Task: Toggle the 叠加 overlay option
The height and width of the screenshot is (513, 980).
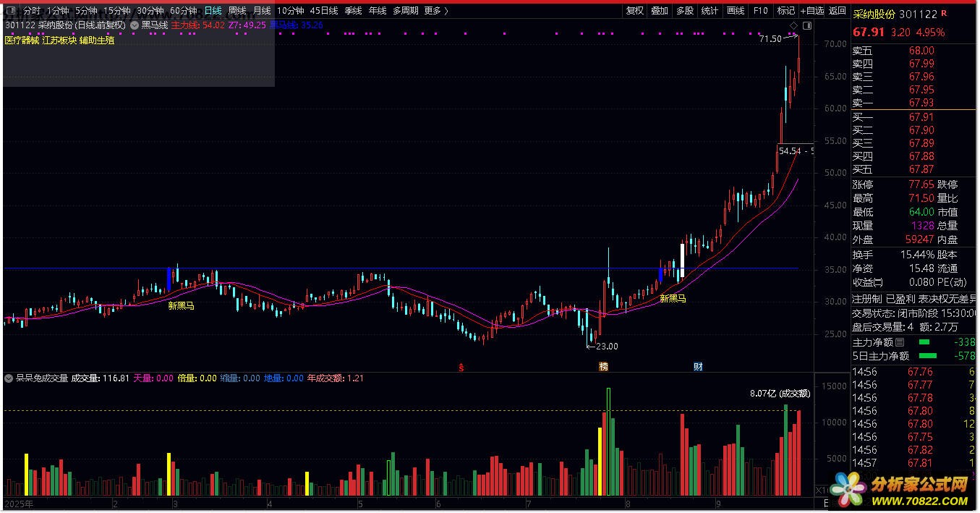Action: click(660, 11)
